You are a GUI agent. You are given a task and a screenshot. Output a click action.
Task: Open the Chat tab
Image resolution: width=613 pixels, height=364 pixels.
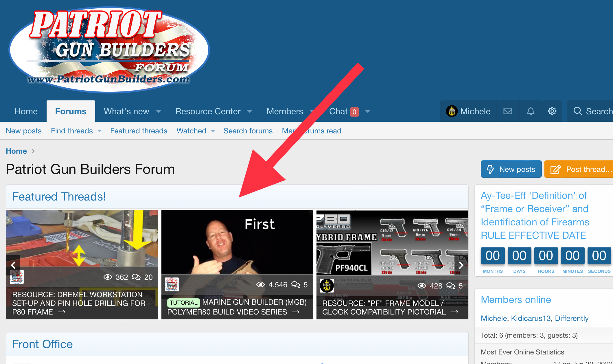(x=338, y=111)
